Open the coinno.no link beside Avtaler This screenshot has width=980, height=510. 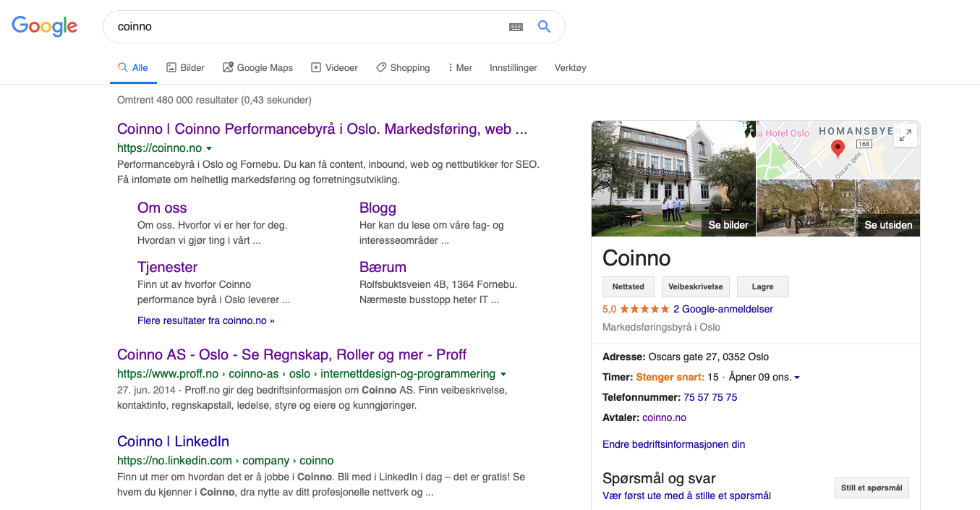tap(664, 417)
